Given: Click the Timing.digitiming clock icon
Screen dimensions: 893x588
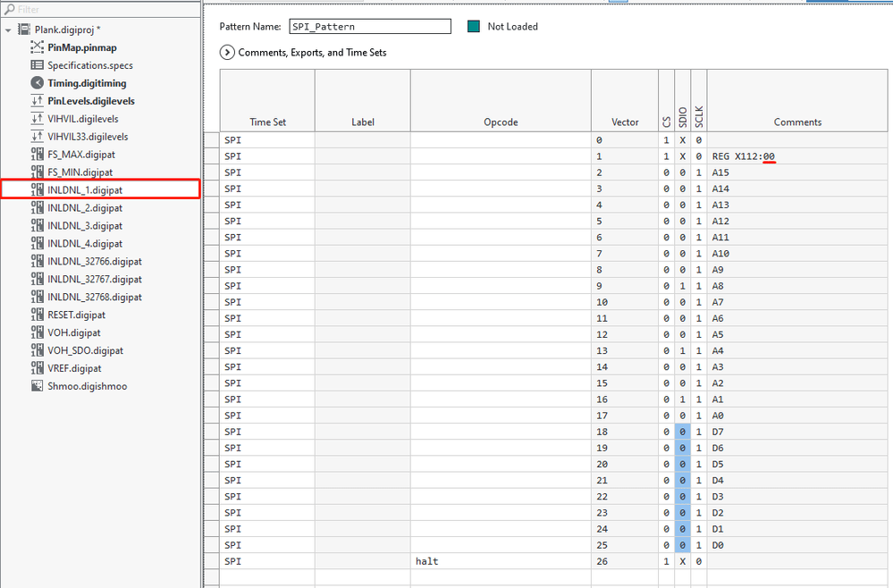Looking at the screenshot, I should [37, 83].
